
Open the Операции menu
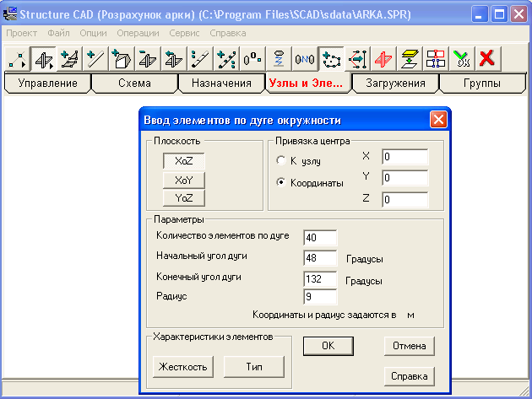click(x=138, y=33)
